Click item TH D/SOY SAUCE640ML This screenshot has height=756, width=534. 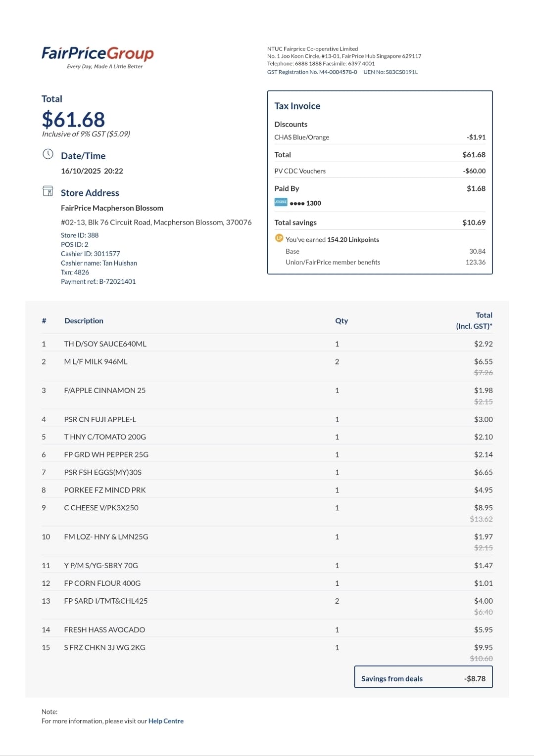(x=105, y=344)
